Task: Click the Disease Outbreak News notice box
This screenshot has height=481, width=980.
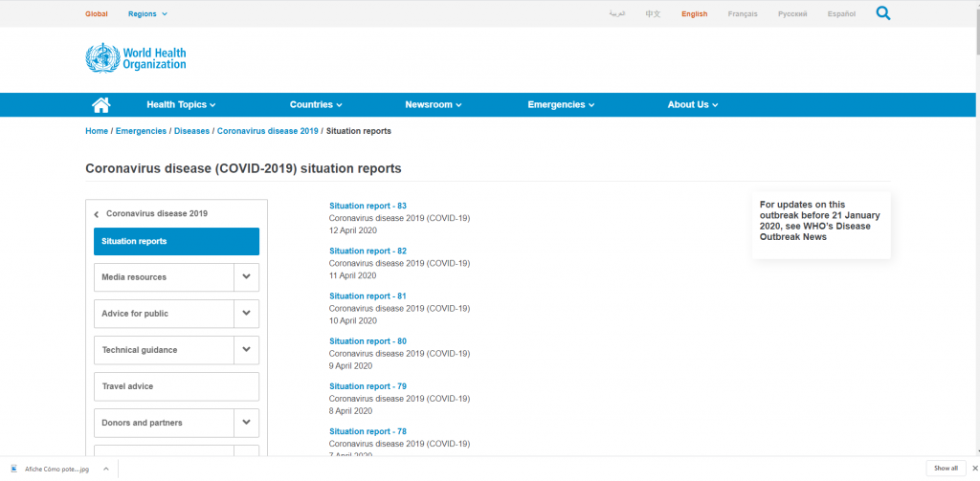Action: (x=821, y=225)
